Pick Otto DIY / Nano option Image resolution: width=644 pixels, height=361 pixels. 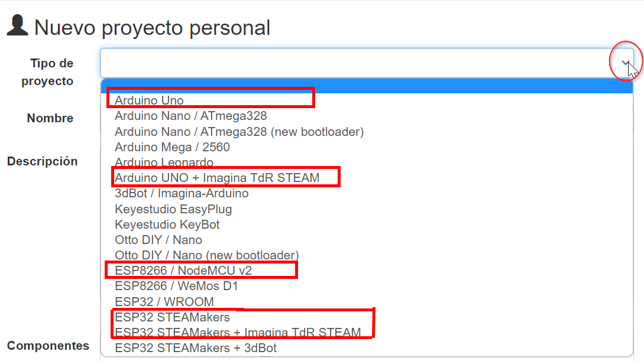click(x=367, y=240)
